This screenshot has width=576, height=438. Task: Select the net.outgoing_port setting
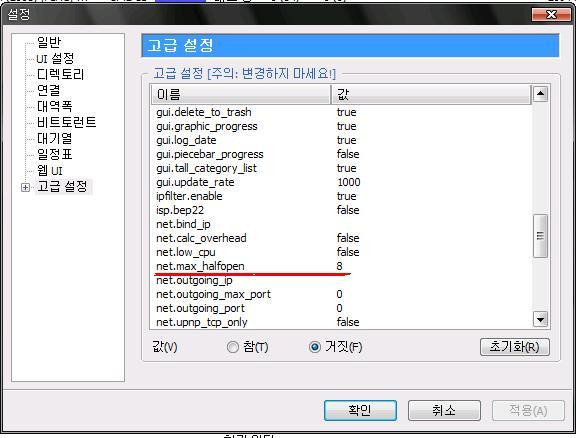pyautogui.click(x=341, y=308)
